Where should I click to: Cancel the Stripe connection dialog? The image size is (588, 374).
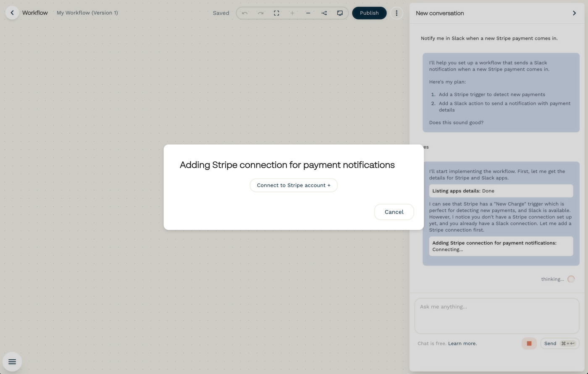coord(394,212)
